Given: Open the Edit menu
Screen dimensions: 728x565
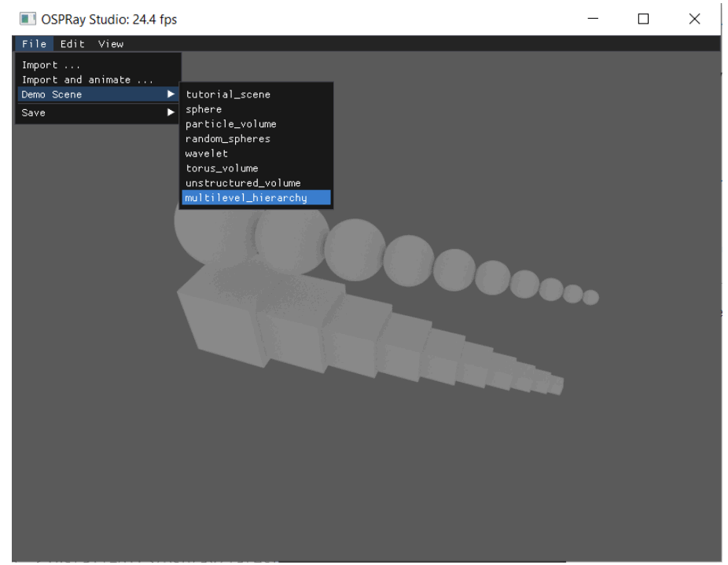Looking at the screenshot, I should [x=72, y=44].
